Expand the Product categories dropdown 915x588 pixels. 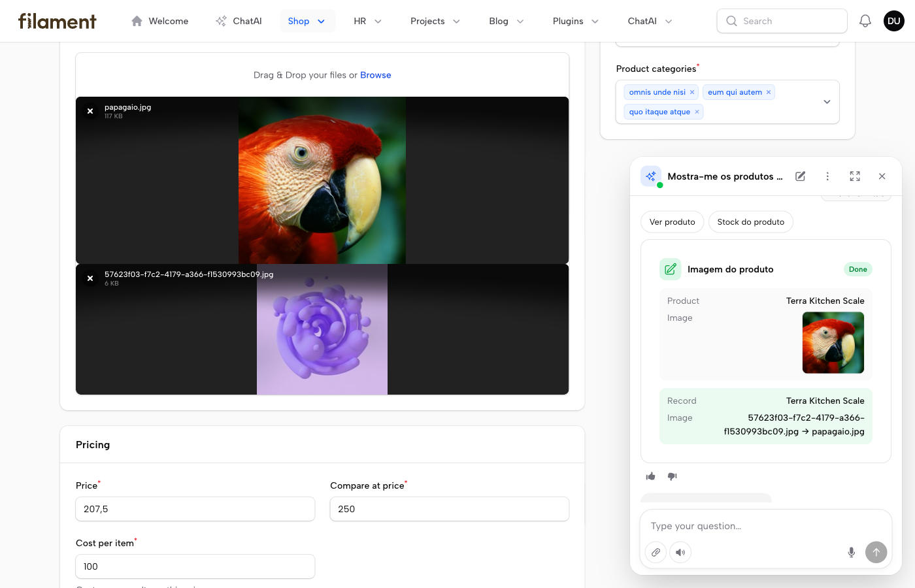coord(827,102)
